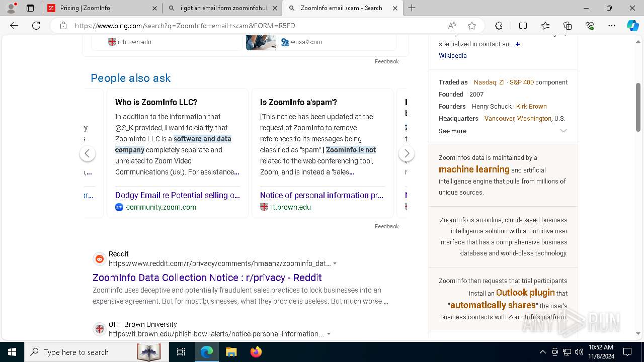
Task: Visit community.zoom.com source link
Action: point(161,207)
